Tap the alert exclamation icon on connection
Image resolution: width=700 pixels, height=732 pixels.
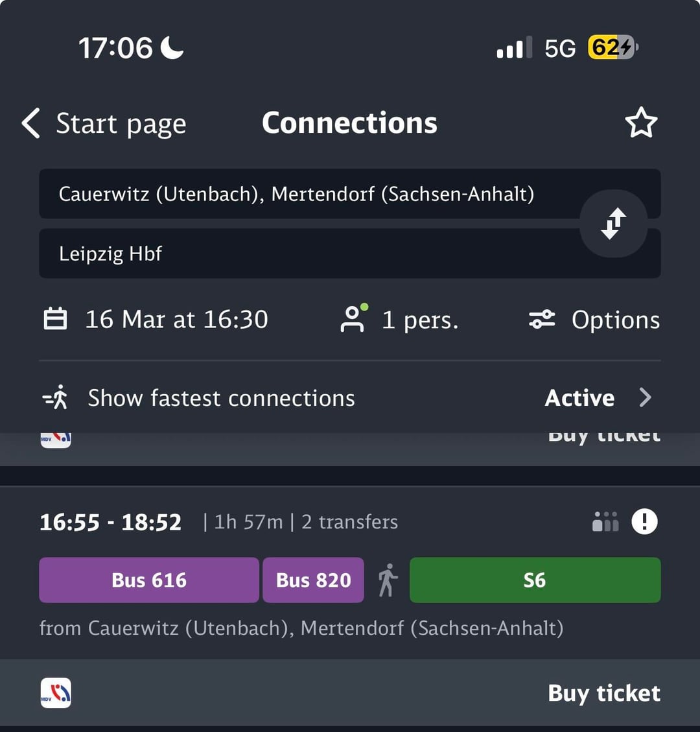coord(644,521)
